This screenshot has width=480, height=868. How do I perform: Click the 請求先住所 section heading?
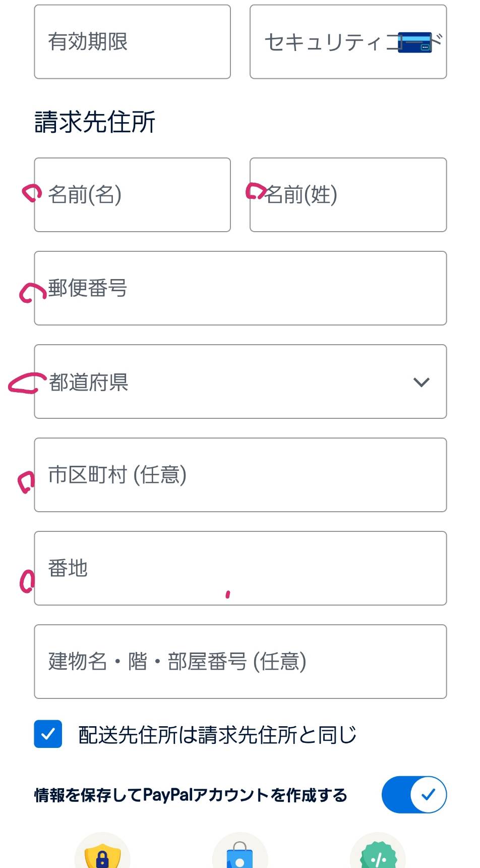(x=95, y=122)
